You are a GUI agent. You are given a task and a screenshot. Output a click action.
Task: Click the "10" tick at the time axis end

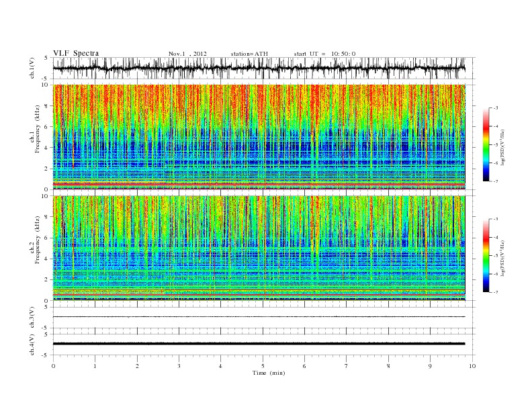tap(472, 366)
